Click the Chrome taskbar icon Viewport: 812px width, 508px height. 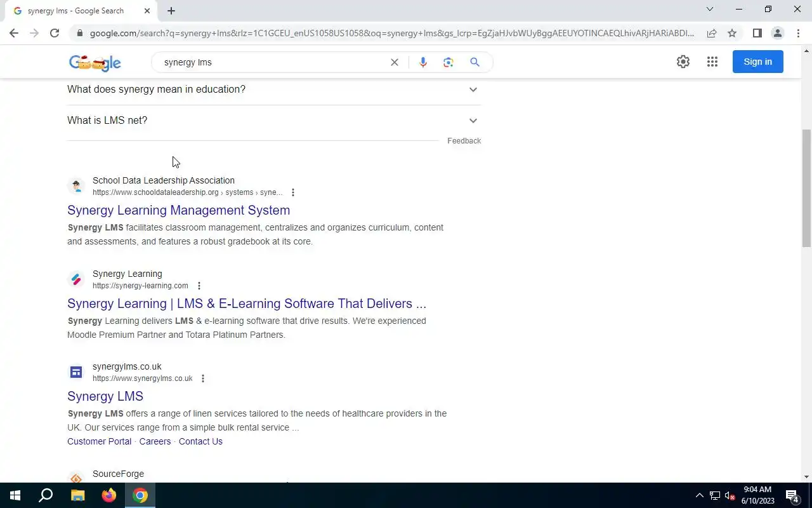tap(140, 495)
